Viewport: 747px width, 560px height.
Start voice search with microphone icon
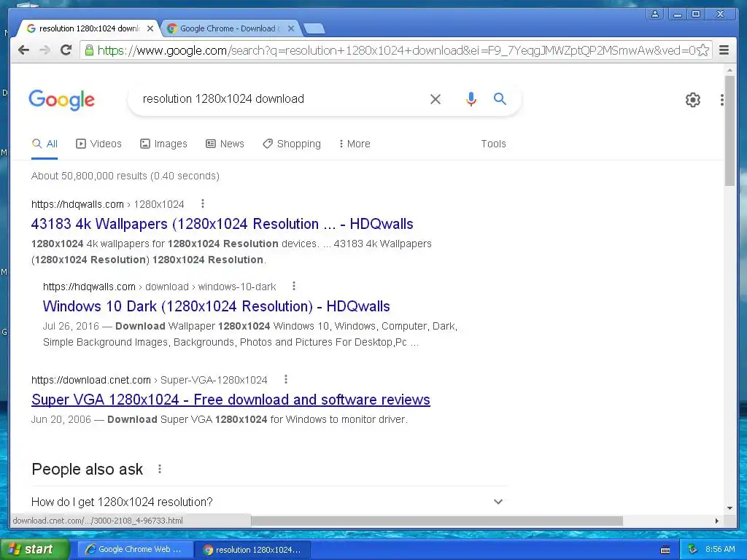[x=471, y=99]
